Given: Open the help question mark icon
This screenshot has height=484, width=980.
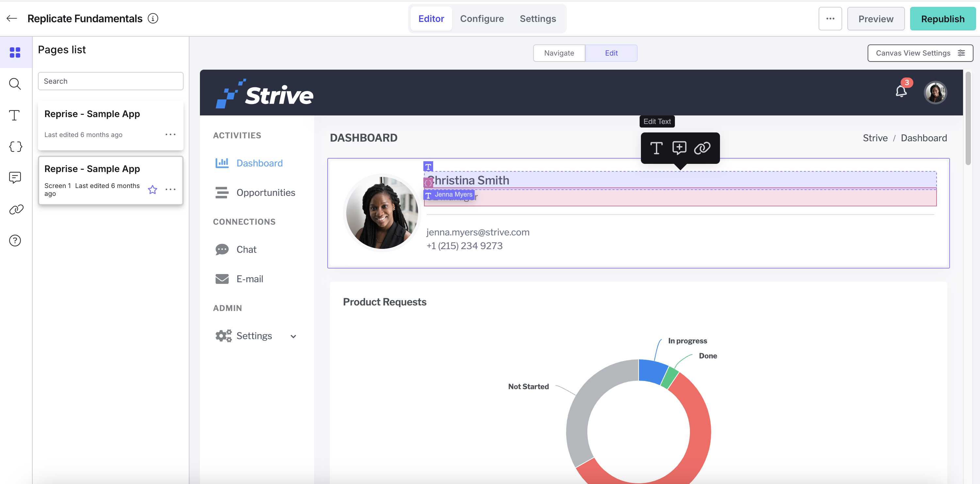Looking at the screenshot, I should (15, 241).
